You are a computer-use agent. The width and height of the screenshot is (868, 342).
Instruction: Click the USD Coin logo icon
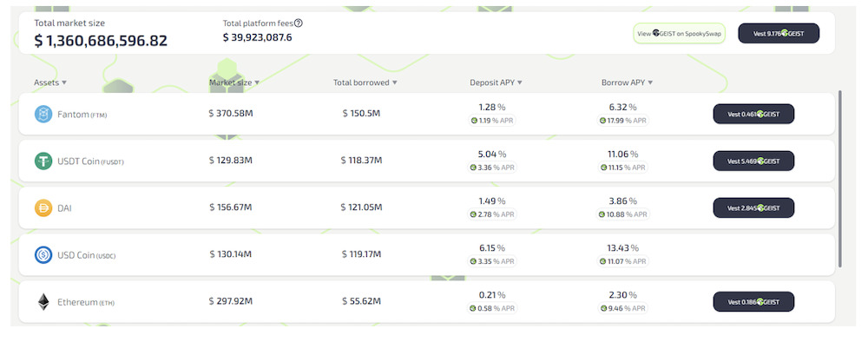pos(43,255)
